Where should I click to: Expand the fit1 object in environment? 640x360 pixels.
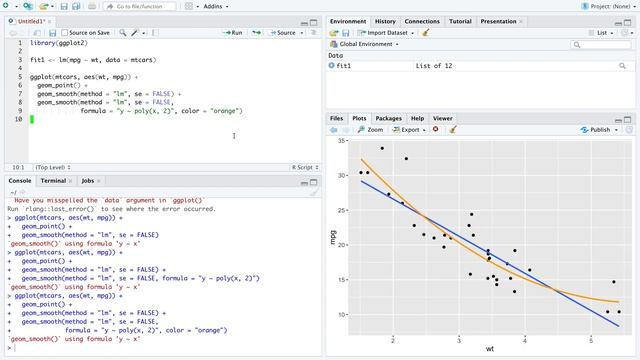(331, 65)
